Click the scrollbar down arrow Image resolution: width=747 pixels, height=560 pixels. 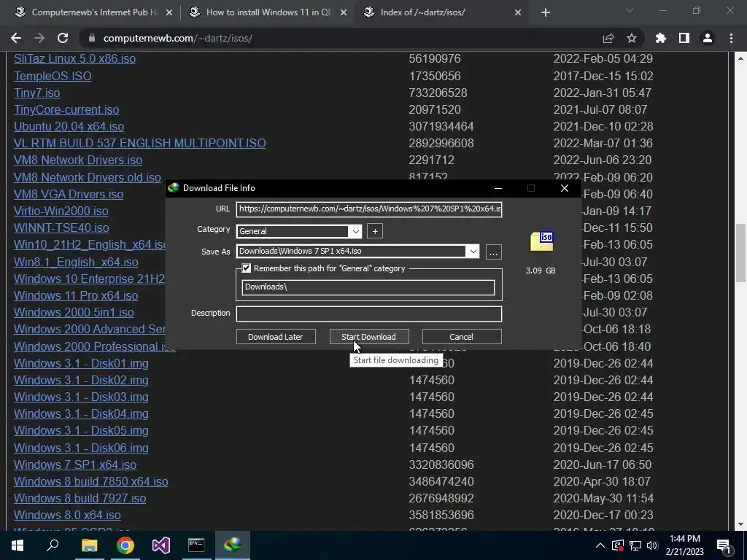pos(740,525)
